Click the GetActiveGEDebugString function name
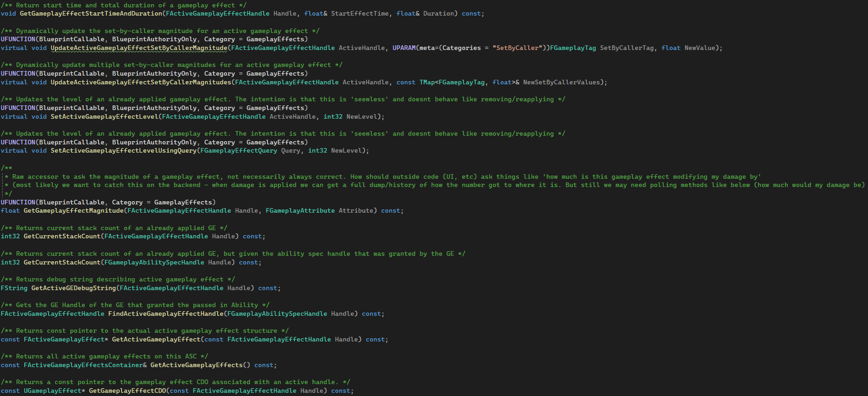The width and height of the screenshot is (868, 396). (x=73, y=288)
